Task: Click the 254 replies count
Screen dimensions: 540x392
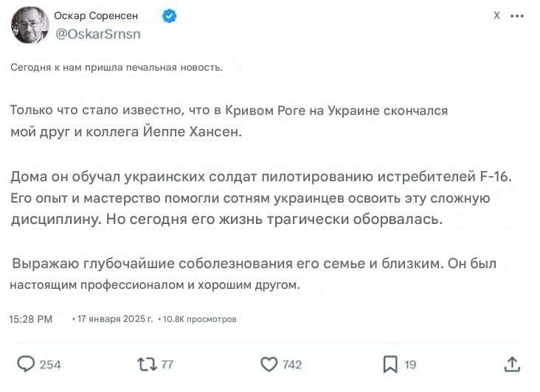Action: coord(50,365)
